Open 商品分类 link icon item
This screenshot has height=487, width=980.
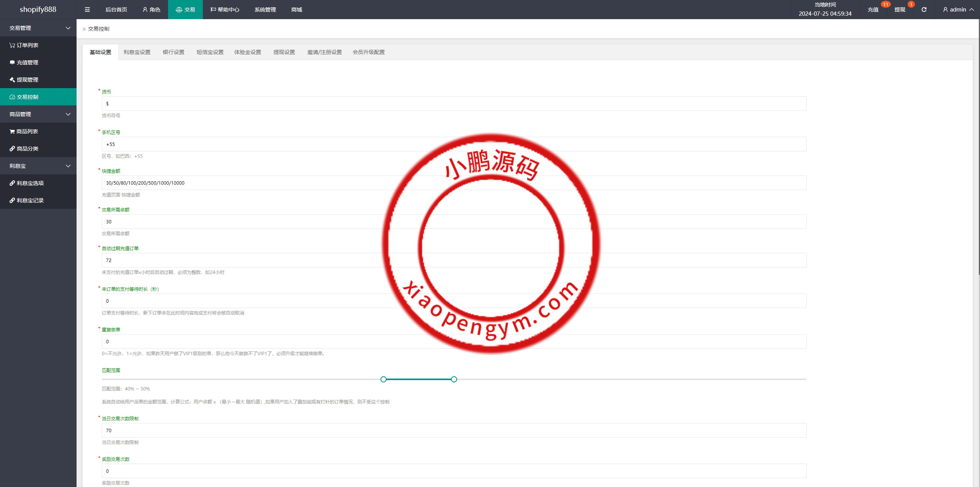[24, 149]
